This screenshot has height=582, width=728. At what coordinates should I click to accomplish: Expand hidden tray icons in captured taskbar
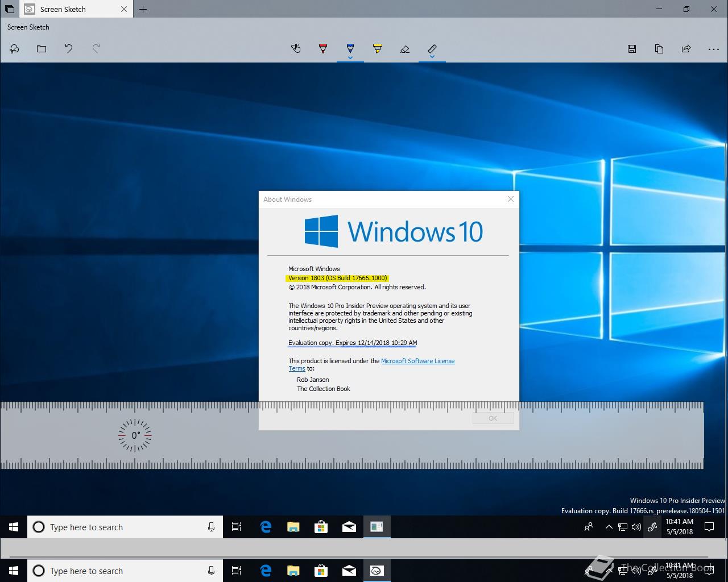click(x=609, y=527)
